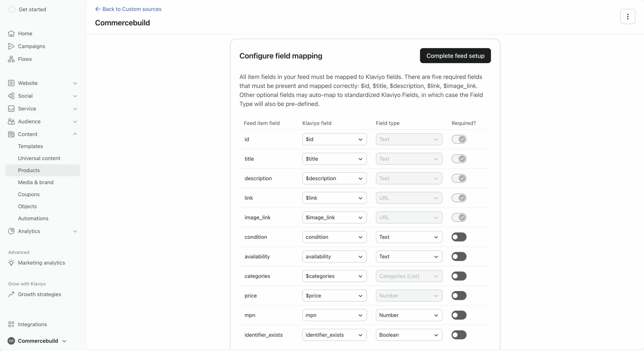Enable Required toggle for mpn row
Viewport: 644px width, 351px height.
click(459, 315)
